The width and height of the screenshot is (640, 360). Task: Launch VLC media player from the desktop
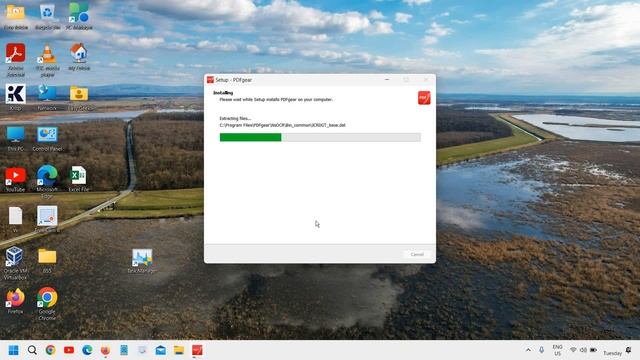coord(47,60)
